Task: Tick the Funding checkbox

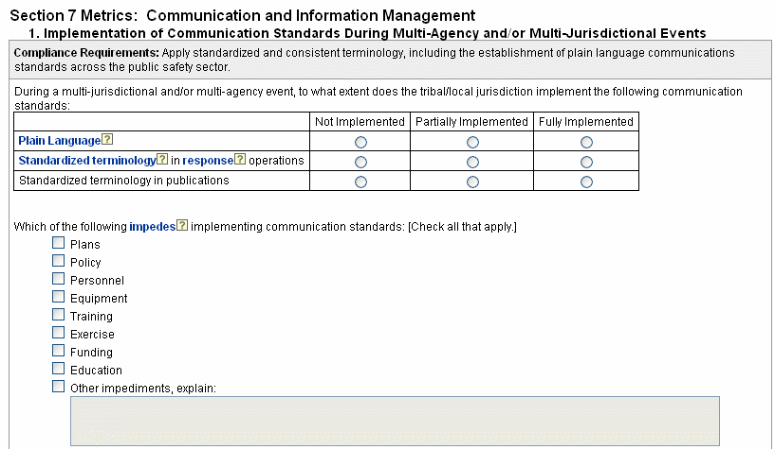Action: [x=58, y=352]
